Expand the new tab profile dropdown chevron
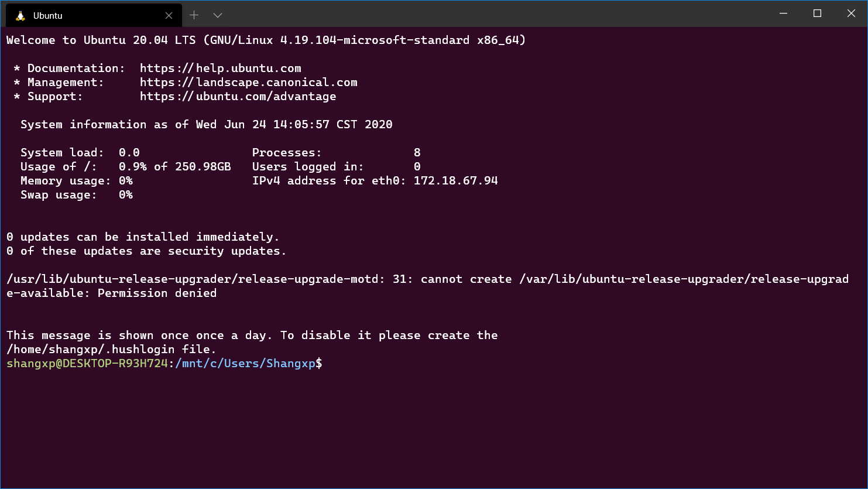This screenshot has height=489, width=868. (218, 15)
